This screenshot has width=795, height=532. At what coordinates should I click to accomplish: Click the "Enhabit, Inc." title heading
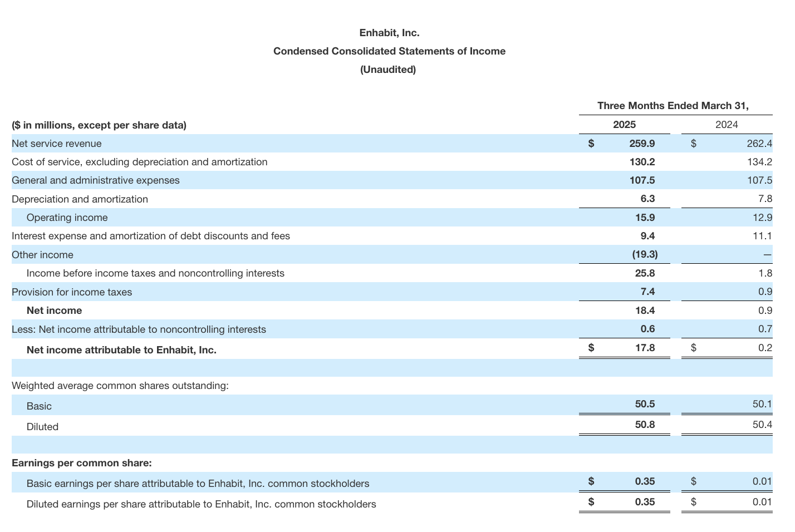[389, 33]
